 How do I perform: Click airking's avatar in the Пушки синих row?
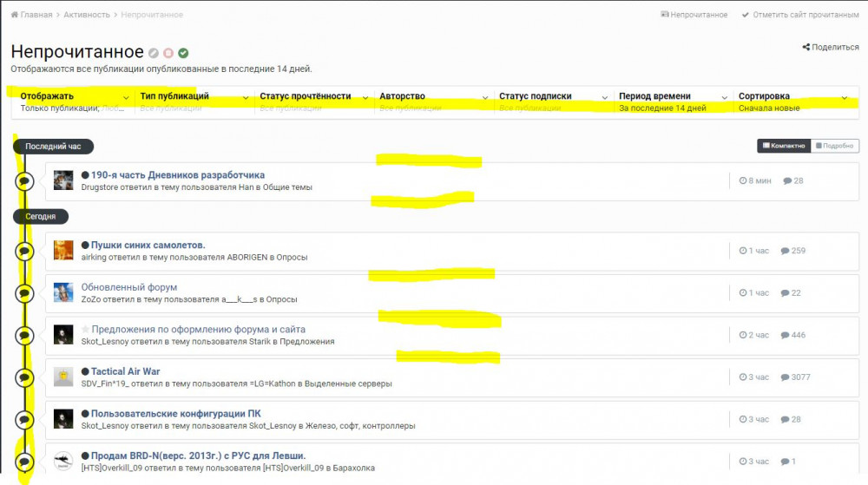pos(63,251)
